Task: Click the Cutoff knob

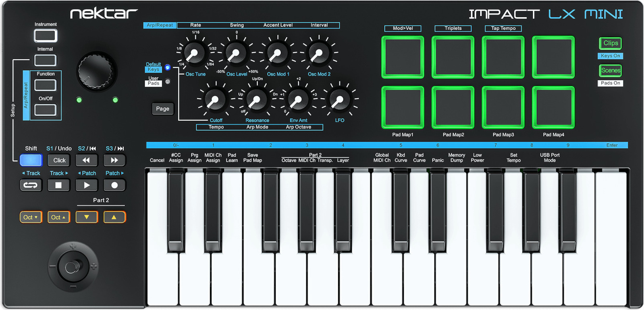Action: (215, 100)
